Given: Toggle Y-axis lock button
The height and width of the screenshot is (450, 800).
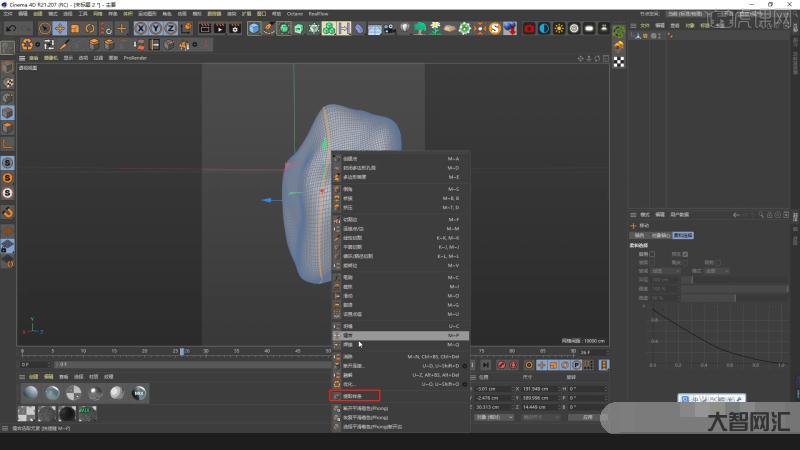Looking at the screenshot, I should pyautogui.click(x=156, y=28).
